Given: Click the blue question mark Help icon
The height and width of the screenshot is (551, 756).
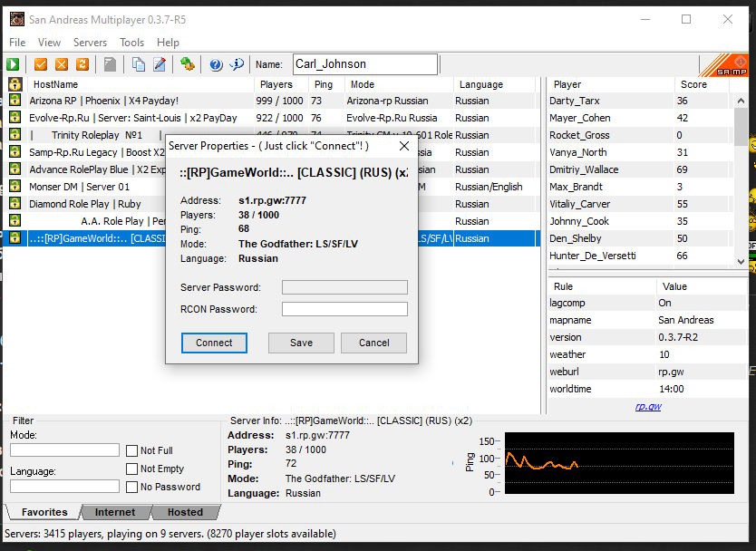Looking at the screenshot, I should pos(216,64).
